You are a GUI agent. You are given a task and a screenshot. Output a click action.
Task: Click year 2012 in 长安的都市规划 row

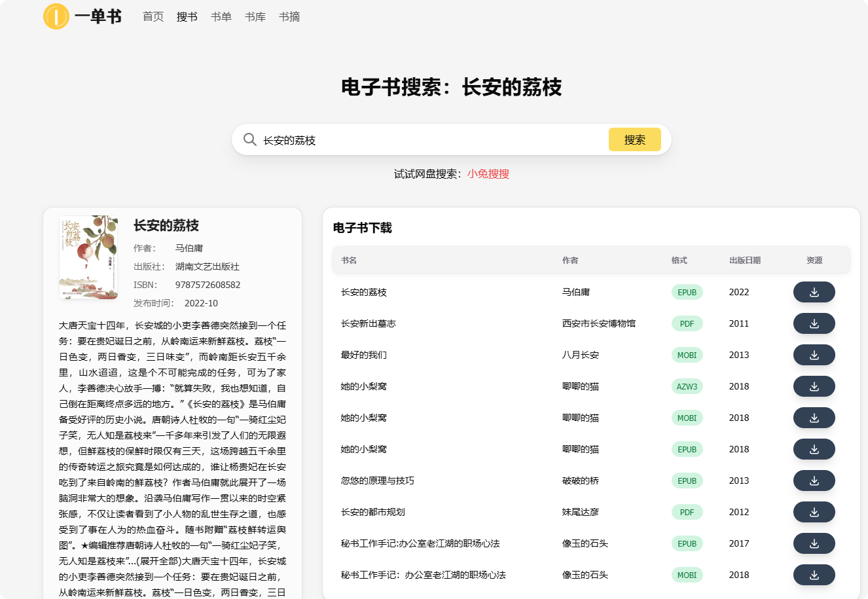[739, 512]
